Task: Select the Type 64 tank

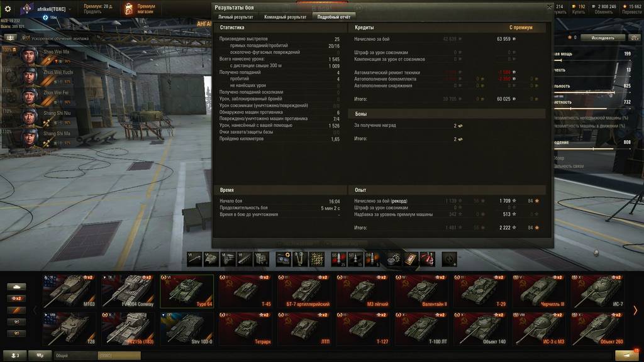Action: (x=187, y=291)
